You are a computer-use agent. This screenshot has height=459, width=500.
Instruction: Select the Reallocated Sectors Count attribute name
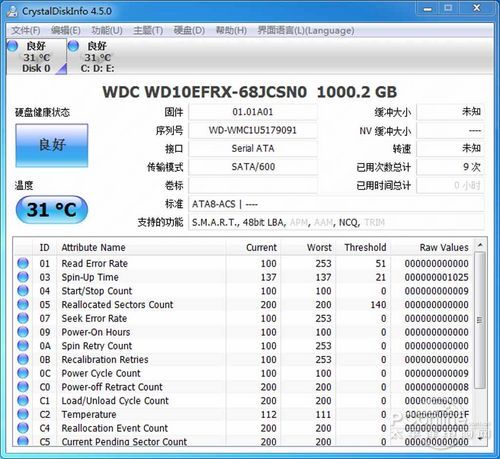tap(117, 304)
